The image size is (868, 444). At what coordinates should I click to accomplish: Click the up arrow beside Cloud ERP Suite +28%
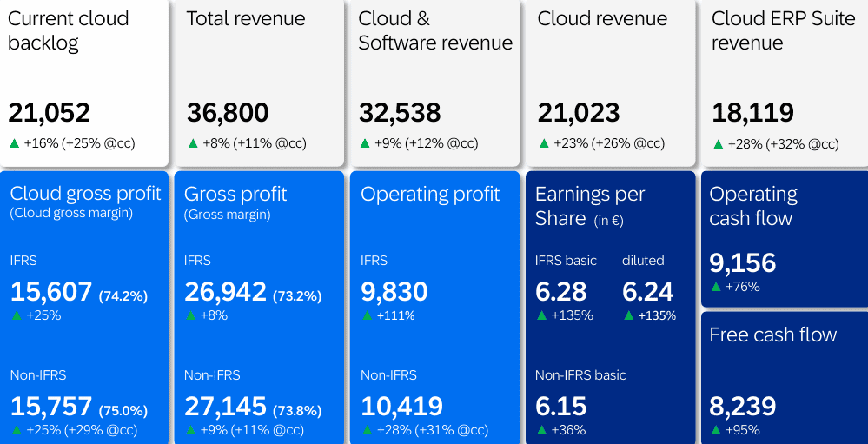[x=718, y=144]
